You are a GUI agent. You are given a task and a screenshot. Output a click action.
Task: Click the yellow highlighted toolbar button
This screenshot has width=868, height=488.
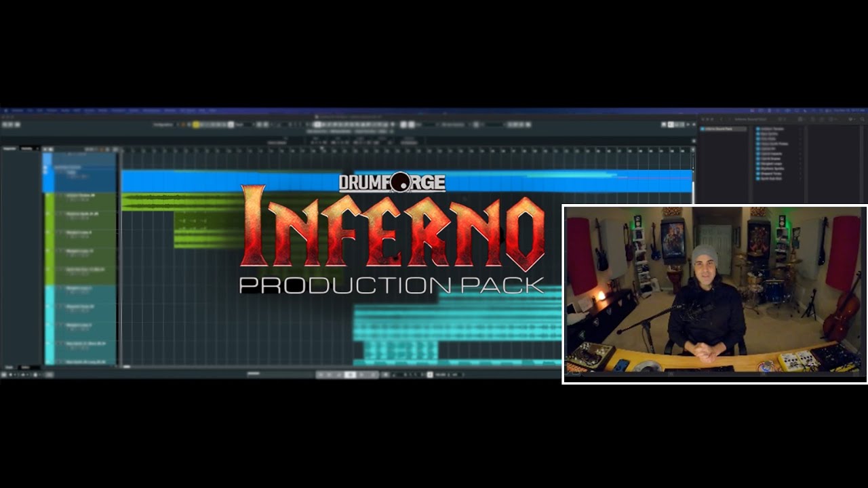[196, 125]
